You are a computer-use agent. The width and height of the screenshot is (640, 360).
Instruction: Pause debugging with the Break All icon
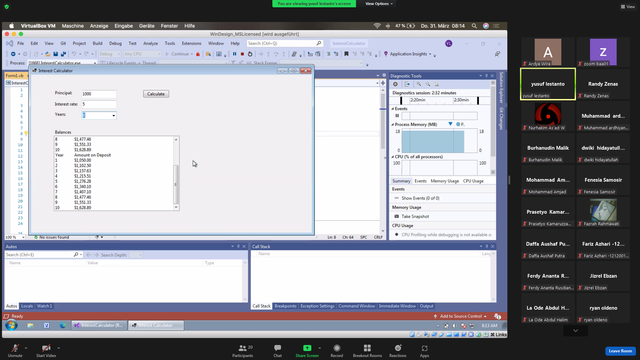click(x=234, y=54)
